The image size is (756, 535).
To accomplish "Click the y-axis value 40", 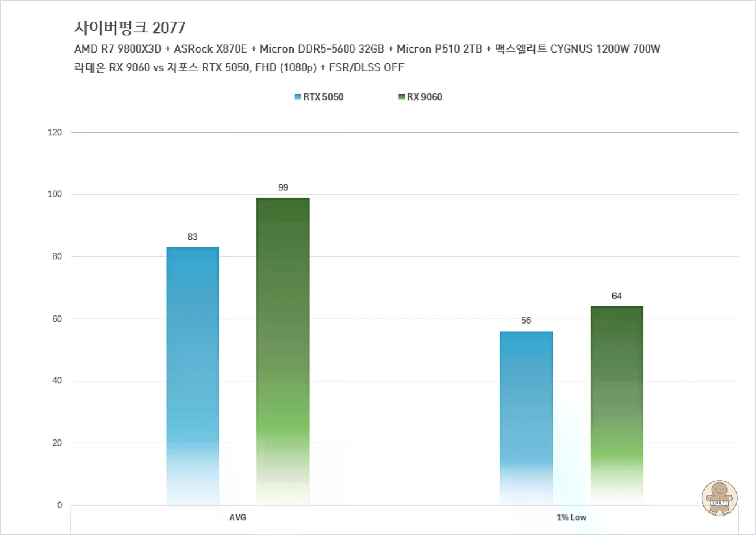I will click(x=57, y=381).
